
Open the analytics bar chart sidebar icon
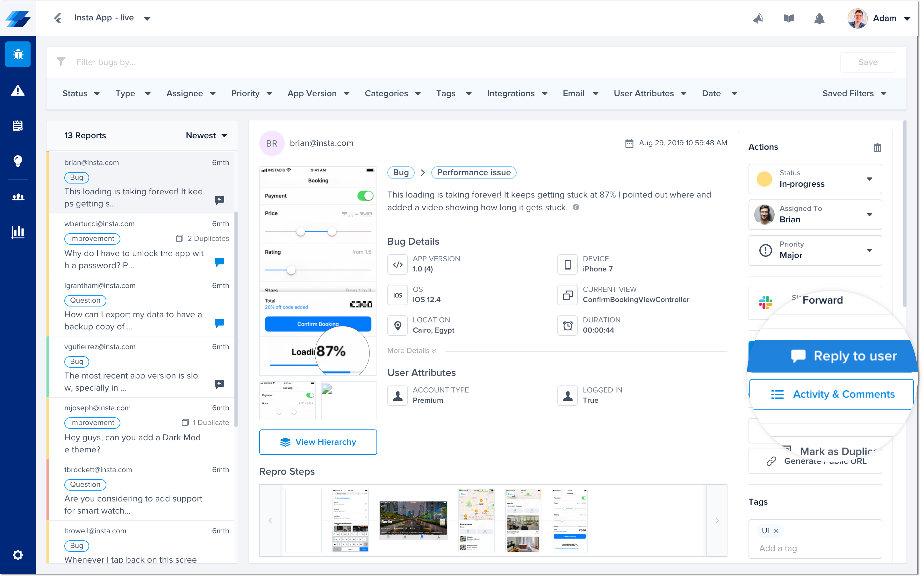coord(18,232)
